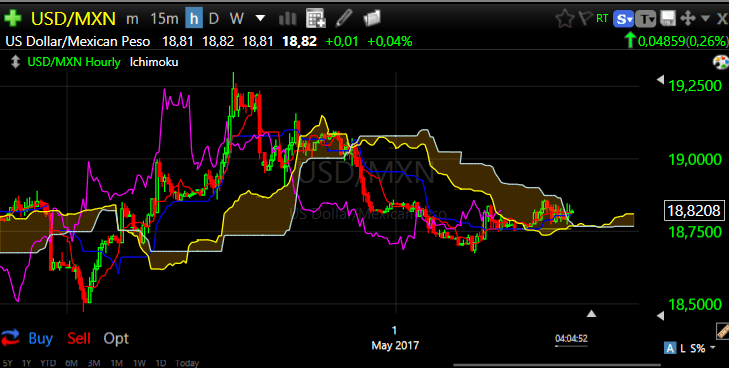Screen dimensions: 729x368
Task: Select the h hourly timeframe
Action: click(194, 19)
